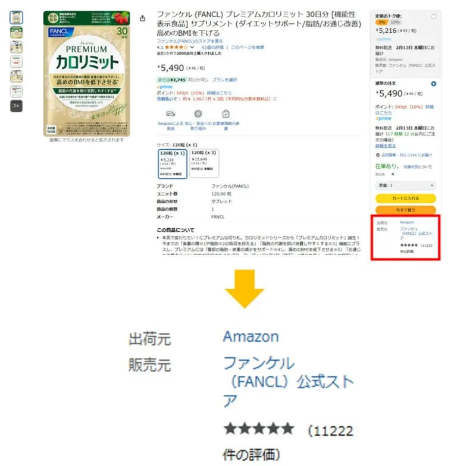Select the 5% discount pill badge

381,22
